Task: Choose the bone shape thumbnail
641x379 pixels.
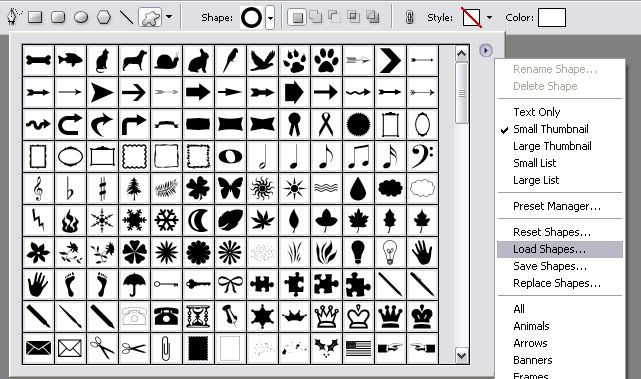Action: pyautogui.click(x=38, y=61)
